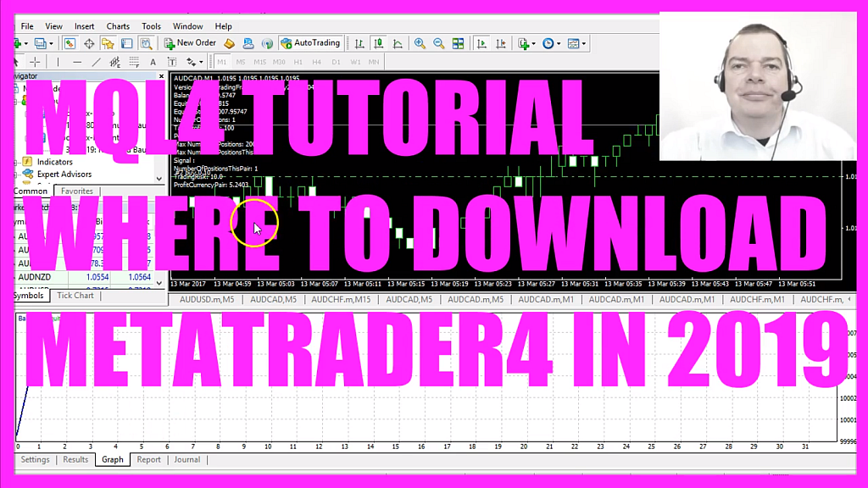Open the View menu
The height and width of the screenshot is (488, 868).
pyautogui.click(x=53, y=26)
